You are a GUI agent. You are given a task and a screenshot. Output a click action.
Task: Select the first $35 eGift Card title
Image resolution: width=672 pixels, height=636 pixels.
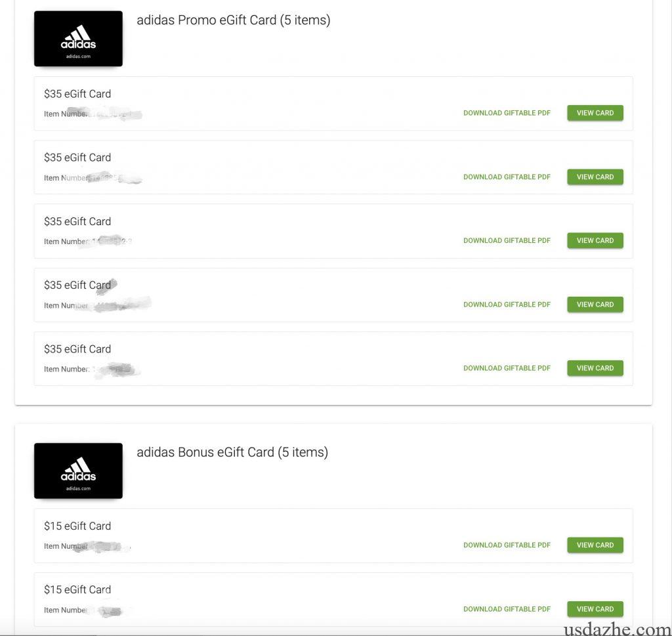click(x=77, y=94)
